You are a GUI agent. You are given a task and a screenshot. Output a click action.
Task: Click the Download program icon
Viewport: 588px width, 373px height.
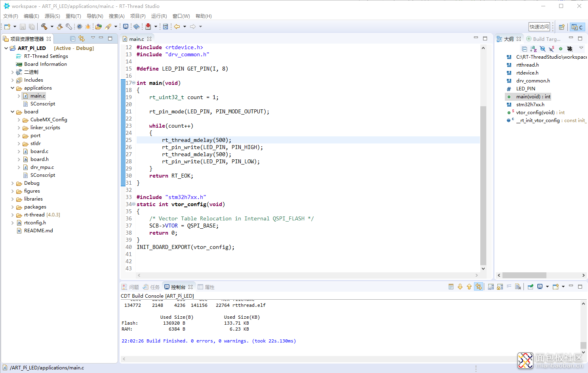point(148,27)
